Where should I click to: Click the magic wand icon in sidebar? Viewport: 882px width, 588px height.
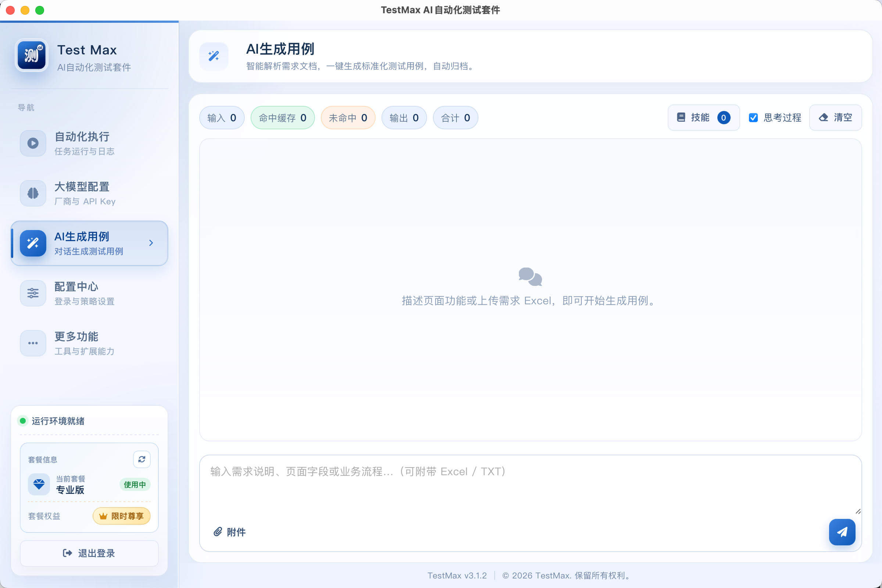click(x=33, y=243)
